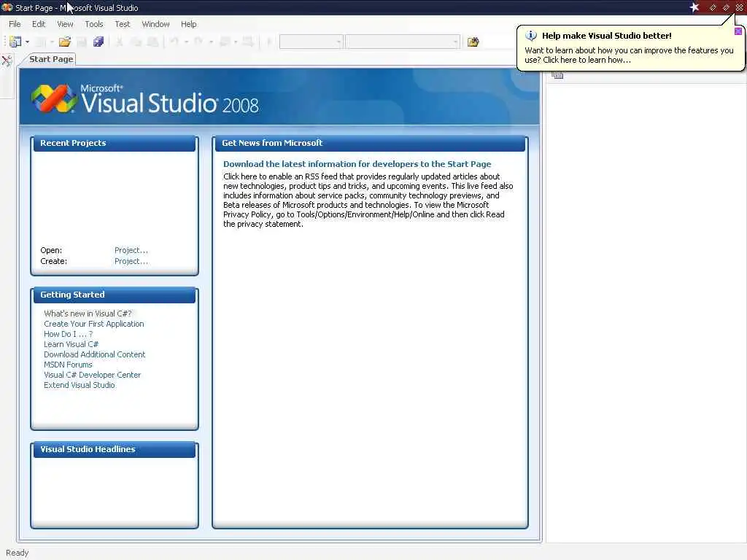Click the Save All toolbar icon
Image resolution: width=747 pixels, height=560 pixels.
click(x=98, y=42)
